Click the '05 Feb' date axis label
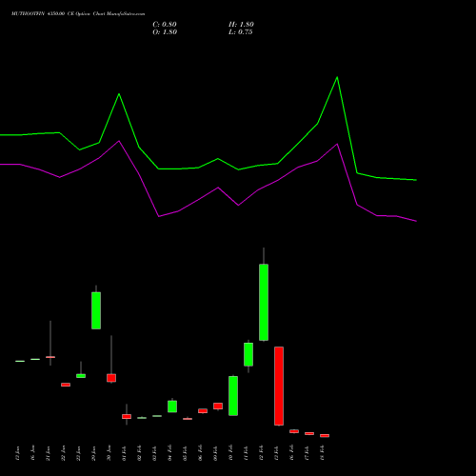The image size is (476, 476). tap(185, 453)
